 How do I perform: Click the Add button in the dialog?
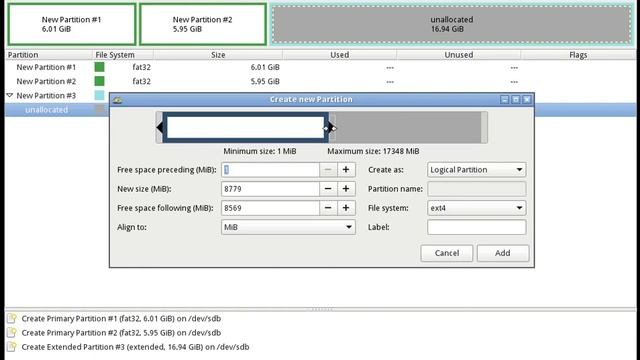502,253
